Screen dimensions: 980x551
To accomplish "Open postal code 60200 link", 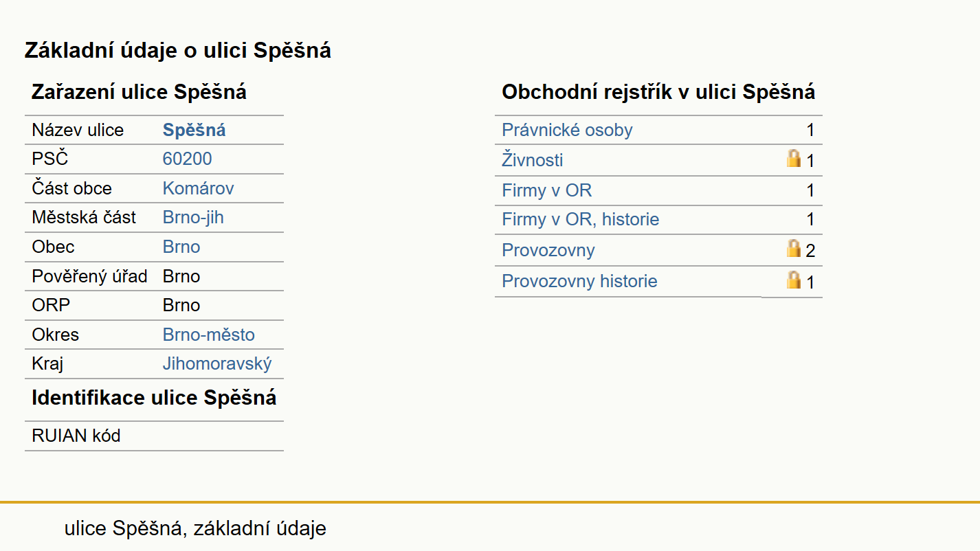I will [188, 159].
